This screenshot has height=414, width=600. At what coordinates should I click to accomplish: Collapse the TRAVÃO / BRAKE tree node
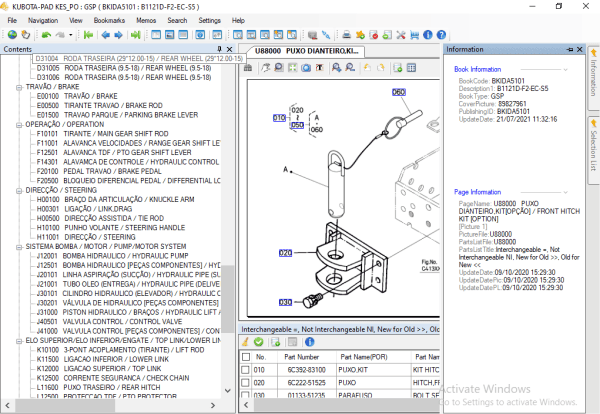19,87
